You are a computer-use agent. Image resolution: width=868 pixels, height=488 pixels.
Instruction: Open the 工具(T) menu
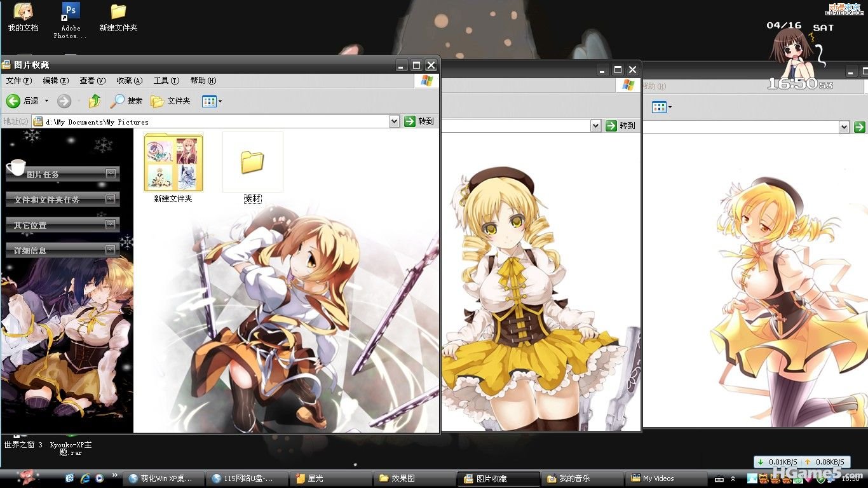click(166, 81)
